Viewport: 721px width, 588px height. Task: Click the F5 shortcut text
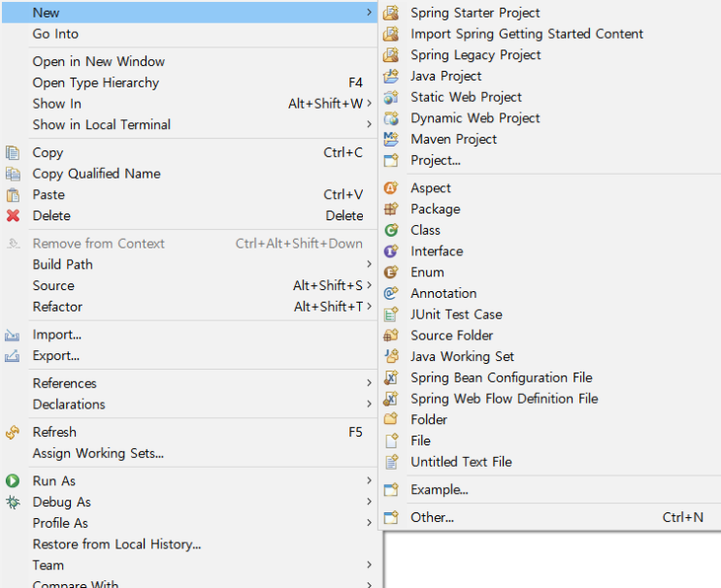pyautogui.click(x=355, y=432)
